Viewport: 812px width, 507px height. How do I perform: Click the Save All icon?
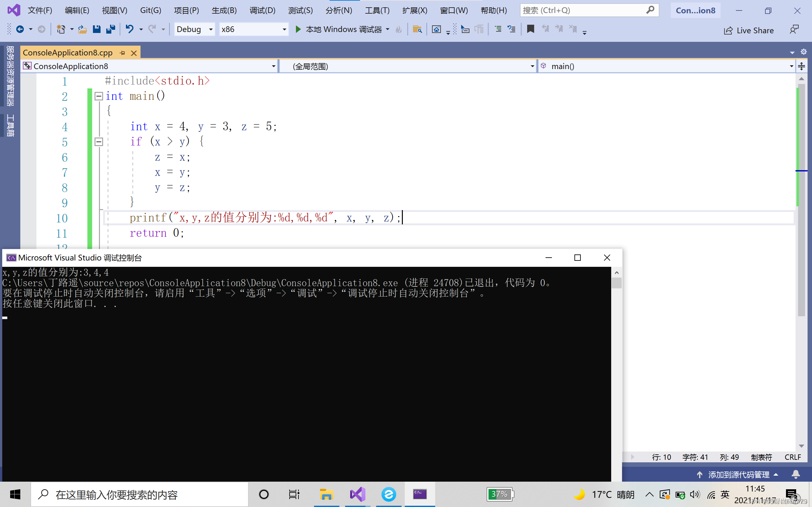tap(110, 29)
